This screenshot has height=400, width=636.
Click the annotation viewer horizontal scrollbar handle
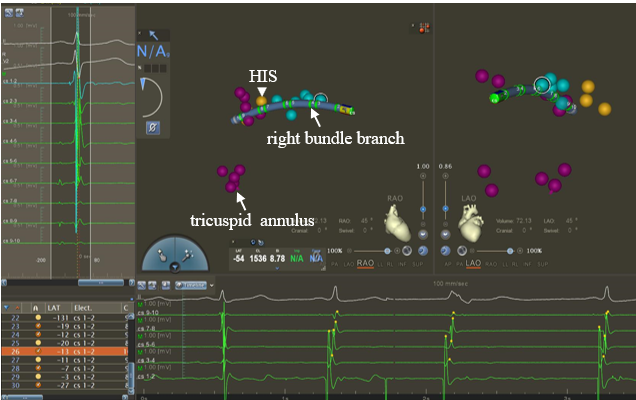(x=101, y=282)
